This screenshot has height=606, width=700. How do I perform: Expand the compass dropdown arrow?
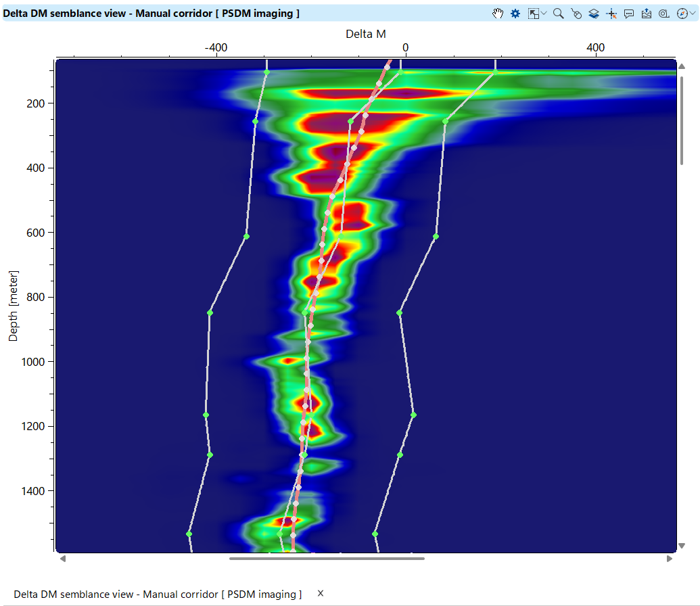tap(692, 14)
